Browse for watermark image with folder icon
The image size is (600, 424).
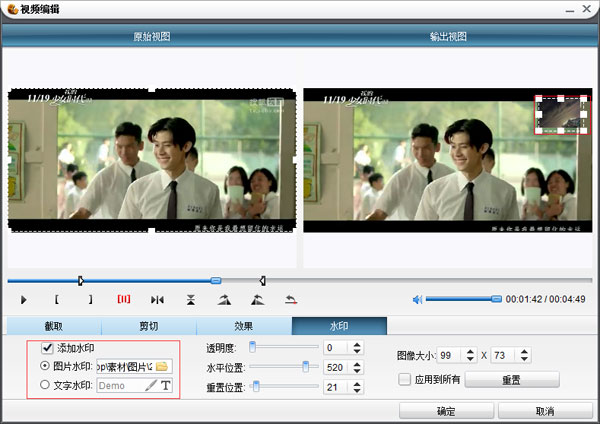coord(162,366)
